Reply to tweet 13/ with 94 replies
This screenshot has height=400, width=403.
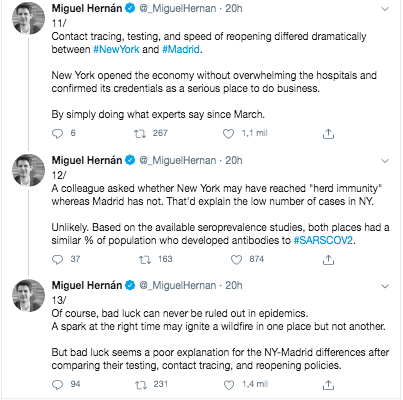pyautogui.click(x=57, y=385)
